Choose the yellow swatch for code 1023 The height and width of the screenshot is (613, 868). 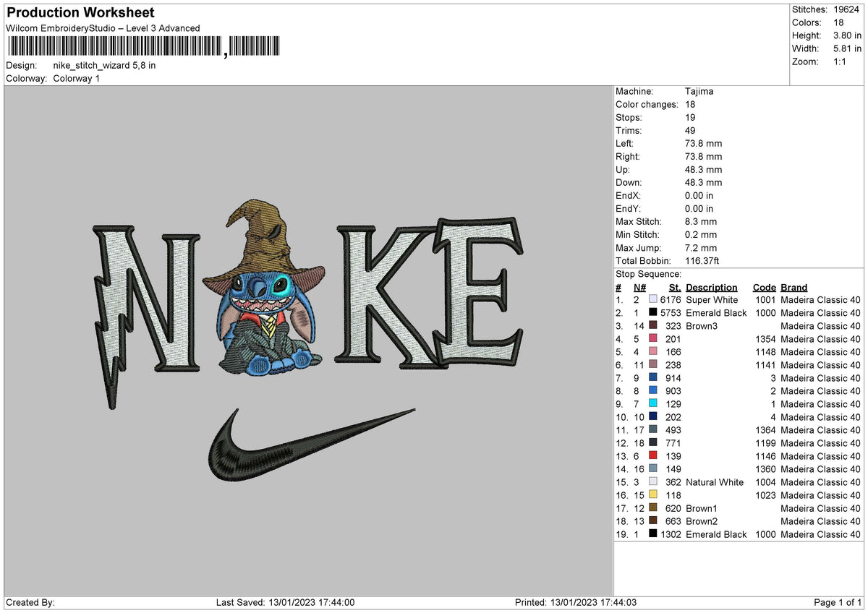(653, 495)
